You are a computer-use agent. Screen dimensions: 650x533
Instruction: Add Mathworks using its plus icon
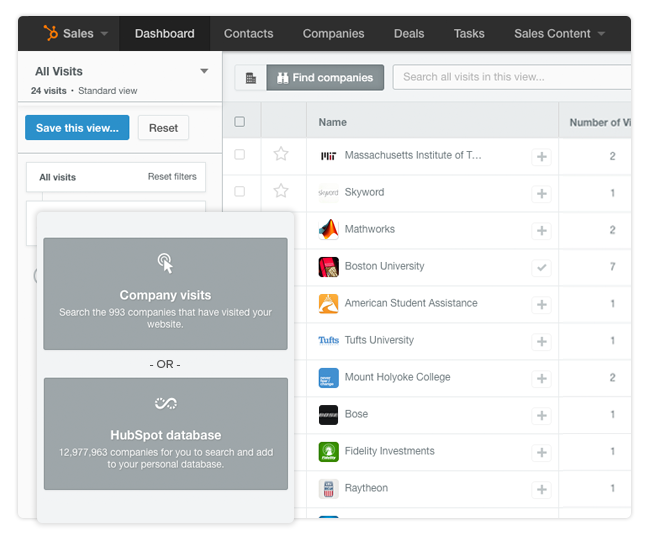coord(541,231)
